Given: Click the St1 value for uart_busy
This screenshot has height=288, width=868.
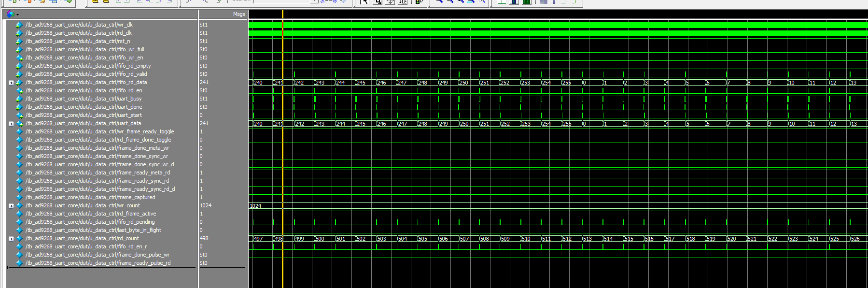Looking at the screenshot, I should 204,99.
